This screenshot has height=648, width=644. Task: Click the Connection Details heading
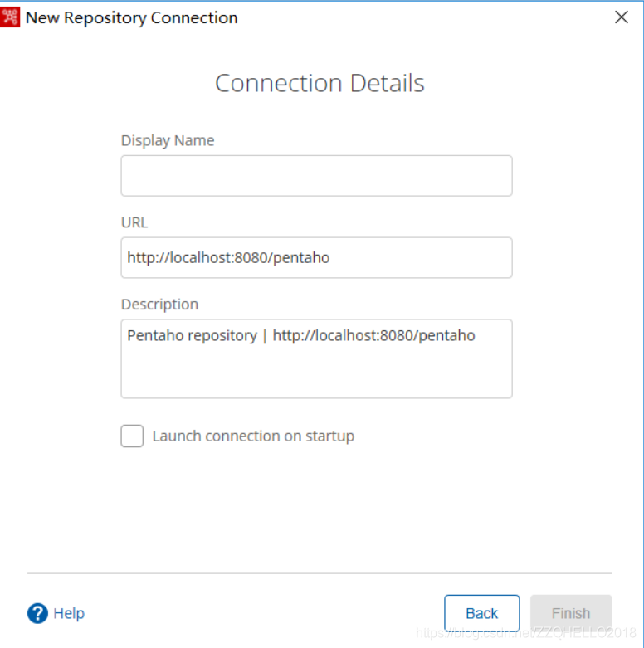320,83
